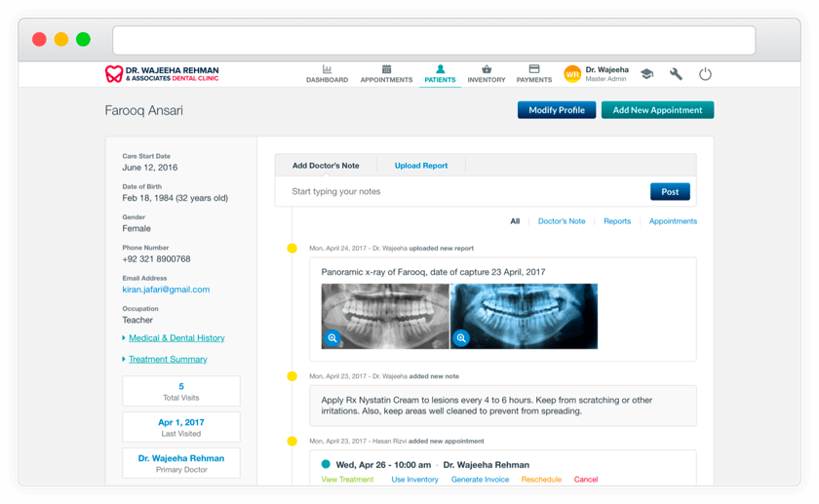Click the power logout icon
Screen dimensions: 819x504
click(705, 74)
